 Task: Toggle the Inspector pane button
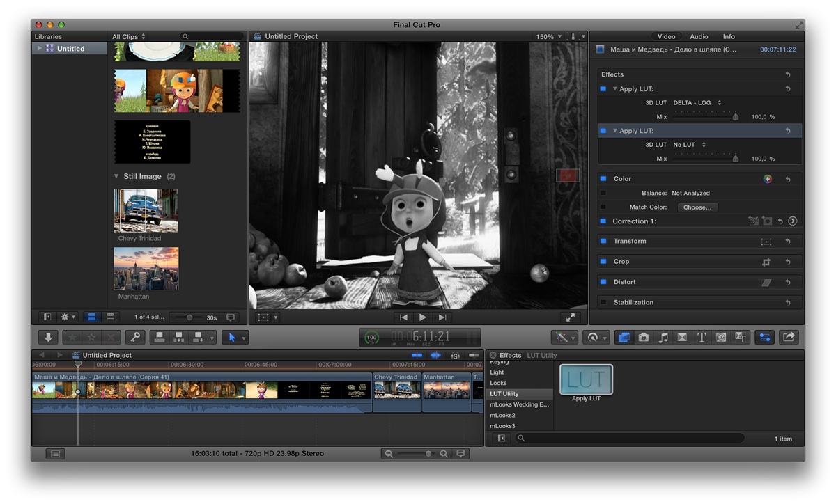coord(765,337)
